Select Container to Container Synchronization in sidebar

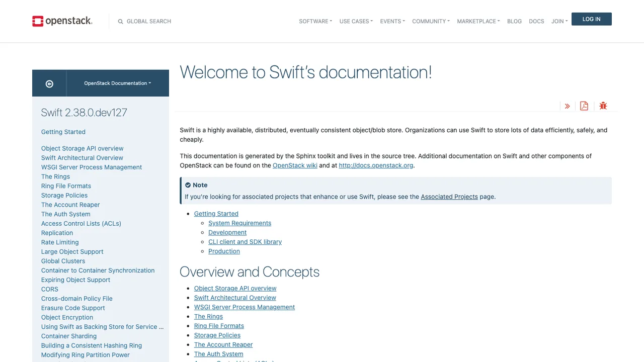(98, 270)
